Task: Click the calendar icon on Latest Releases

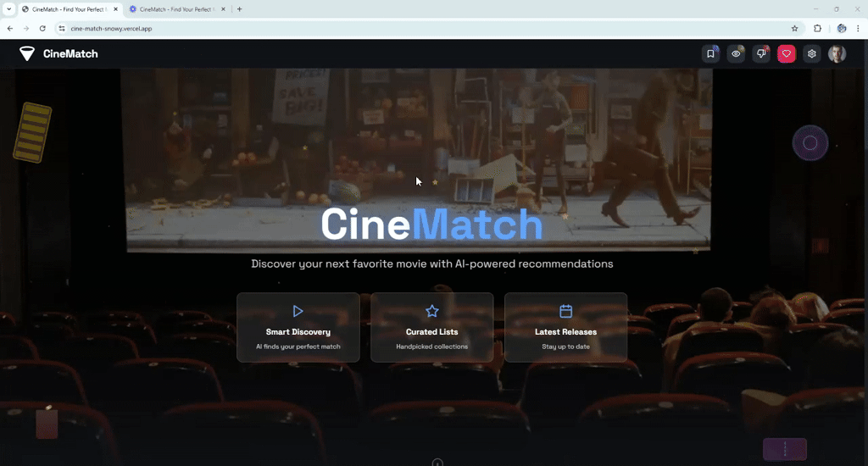Action: point(565,311)
